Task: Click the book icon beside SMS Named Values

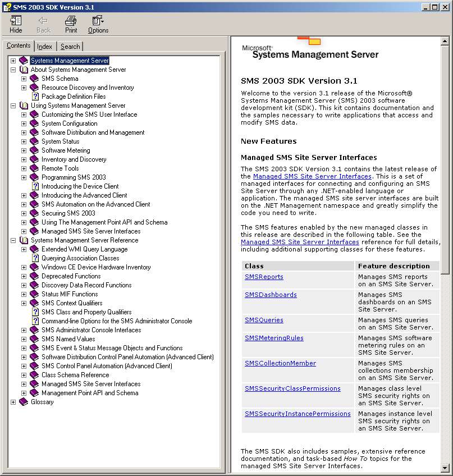Action: coord(34,339)
